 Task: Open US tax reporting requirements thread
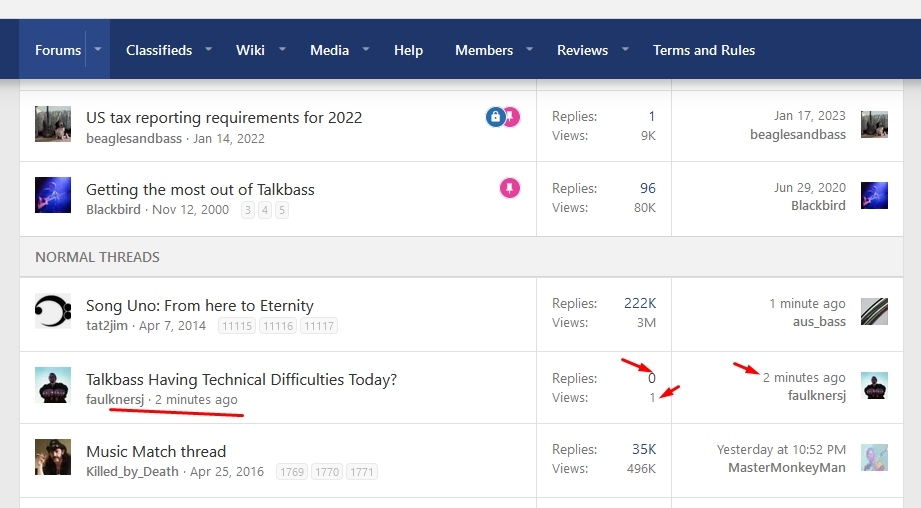tap(224, 117)
